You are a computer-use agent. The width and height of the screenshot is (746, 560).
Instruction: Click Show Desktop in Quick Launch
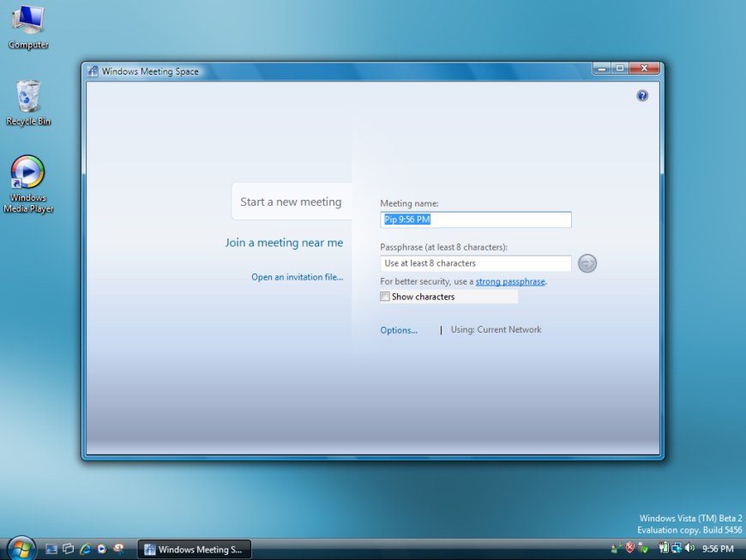[x=51, y=549]
